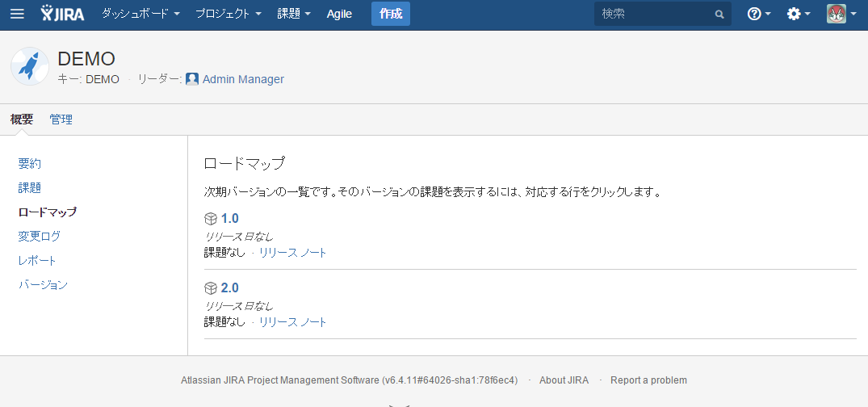Click the DEMO project rocket avatar

click(x=30, y=66)
